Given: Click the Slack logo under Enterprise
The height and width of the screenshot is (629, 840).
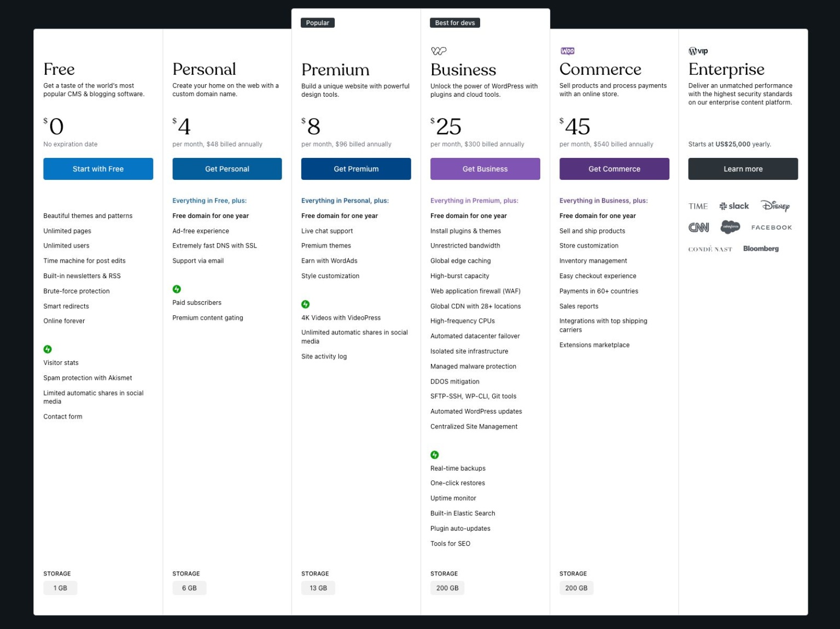Looking at the screenshot, I should pyautogui.click(x=734, y=206).
